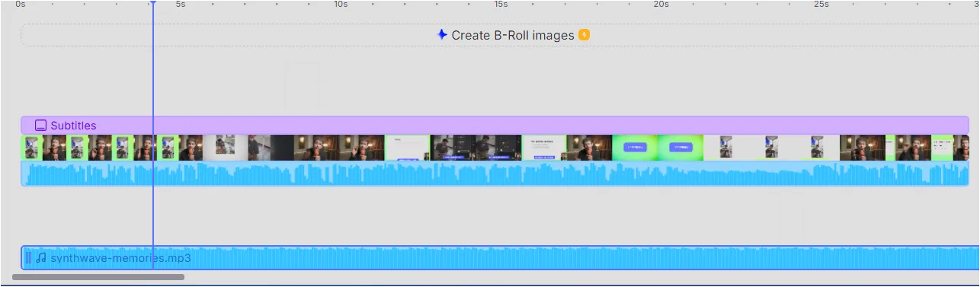
Task: Select the Create B-Roll images button
Action: pyautogui.click(x=513, y=35)
